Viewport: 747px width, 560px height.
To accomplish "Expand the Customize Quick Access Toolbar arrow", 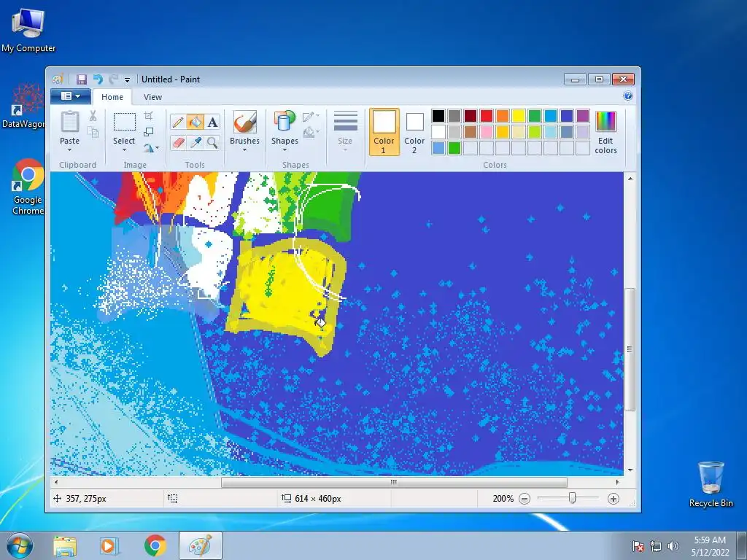I will (127, 79).
